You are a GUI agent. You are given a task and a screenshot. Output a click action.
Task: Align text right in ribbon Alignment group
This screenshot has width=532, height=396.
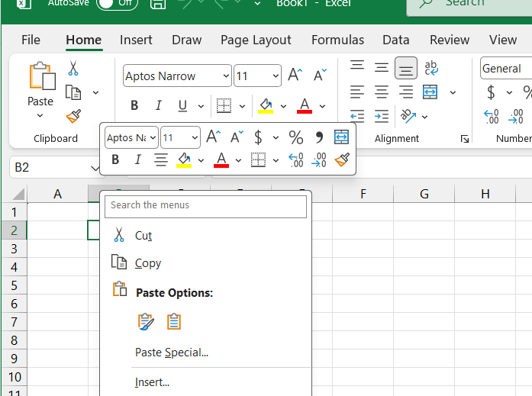(406, 92)
